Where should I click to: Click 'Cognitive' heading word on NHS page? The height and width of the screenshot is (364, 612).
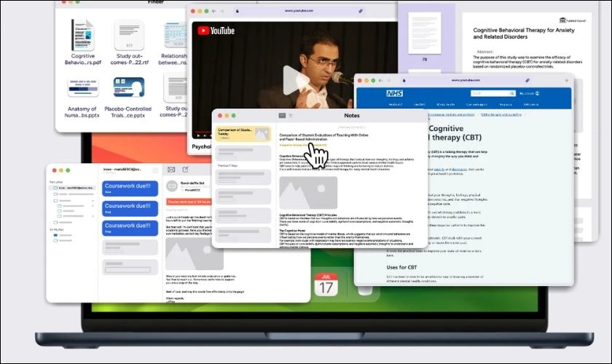(446, 128)
